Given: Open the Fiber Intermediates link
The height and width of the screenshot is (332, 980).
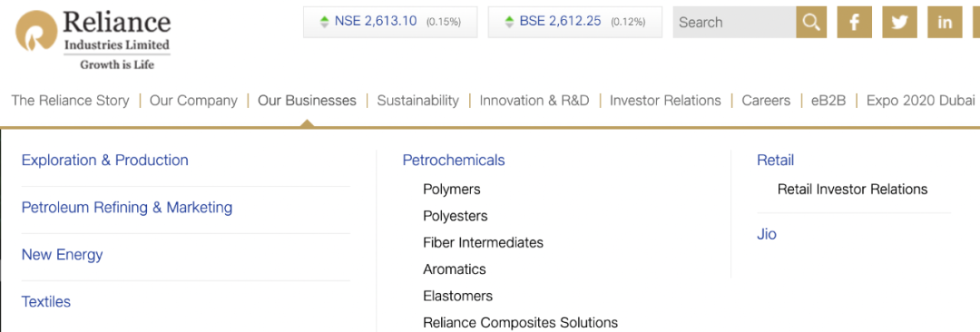Looking at the screenshot, I should (x=483, y=242).
